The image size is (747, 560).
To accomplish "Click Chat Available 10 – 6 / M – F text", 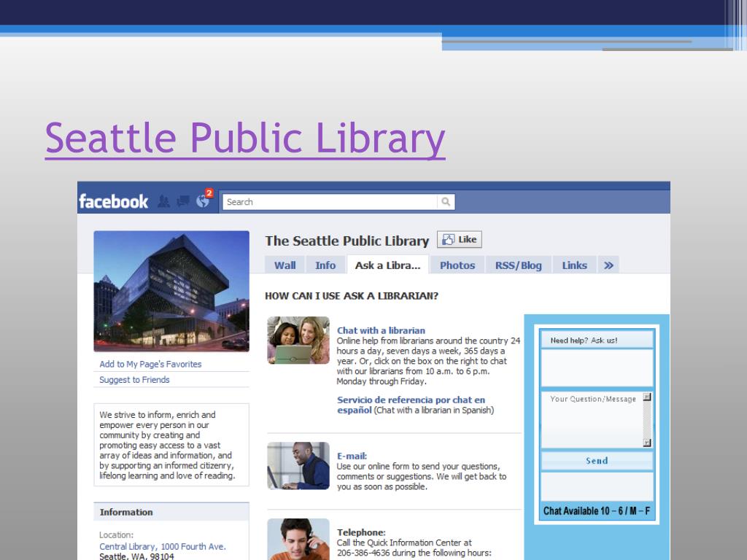I will [x=597, y=511].
